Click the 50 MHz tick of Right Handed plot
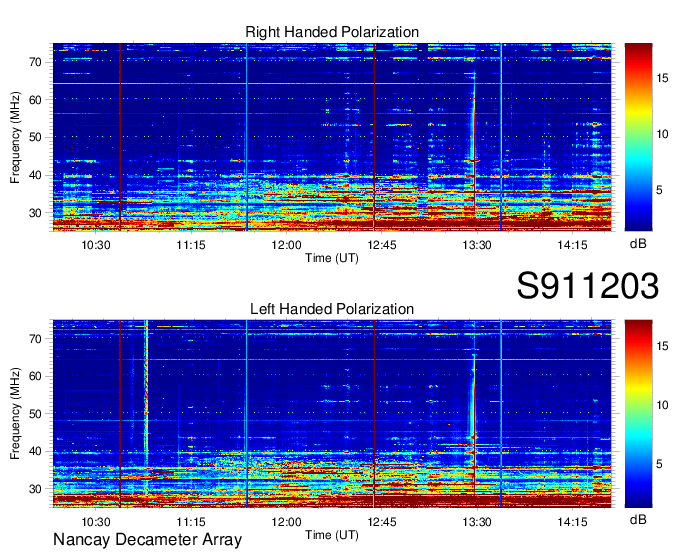 pyautogui.click(x=36, y=138)
